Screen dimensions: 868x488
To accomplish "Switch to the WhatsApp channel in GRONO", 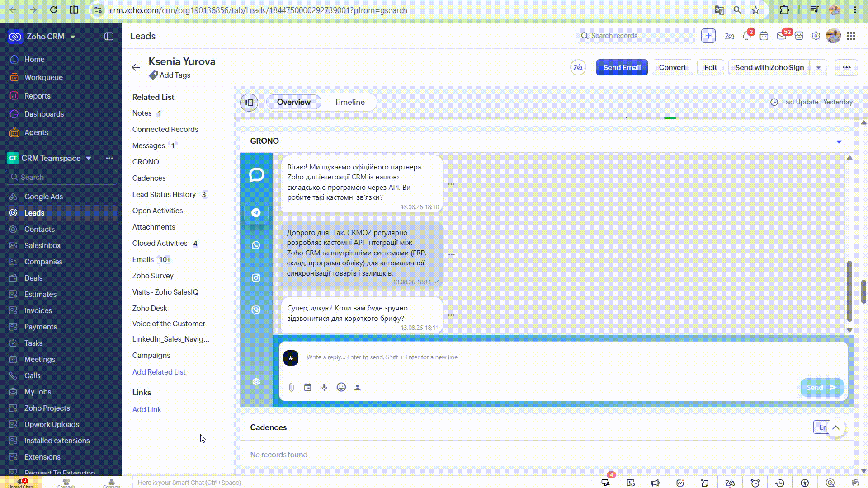I will pos(256,245).
